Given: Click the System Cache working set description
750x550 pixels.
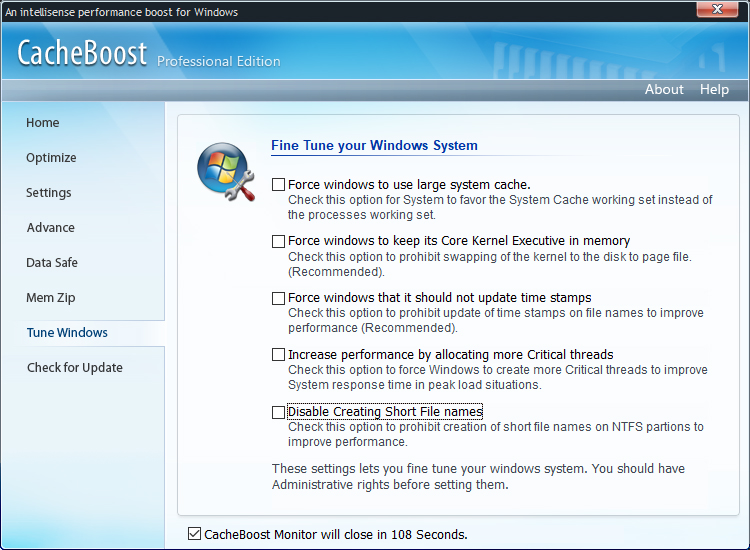Looking at the screenshot, I should tap(500, 207).
